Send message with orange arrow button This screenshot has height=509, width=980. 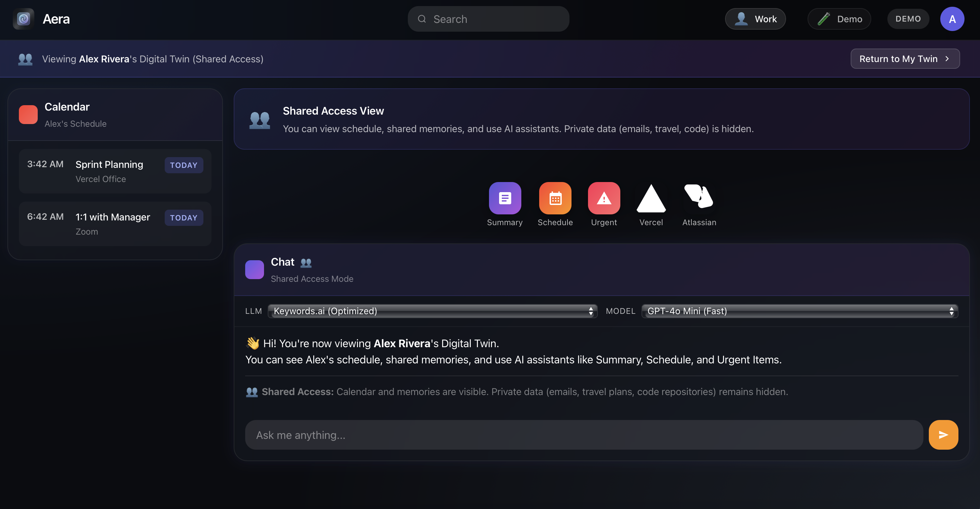tap(943, 435)
